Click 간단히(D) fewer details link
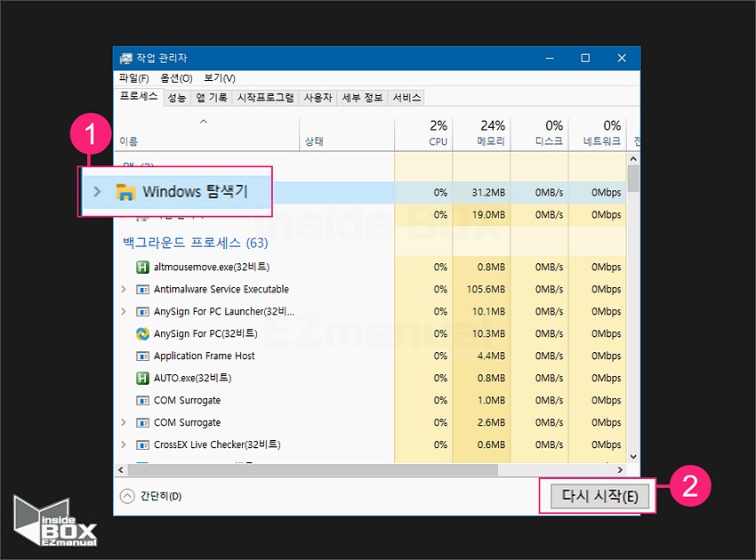Screen dimensions: 756x560 coord(161,496)
